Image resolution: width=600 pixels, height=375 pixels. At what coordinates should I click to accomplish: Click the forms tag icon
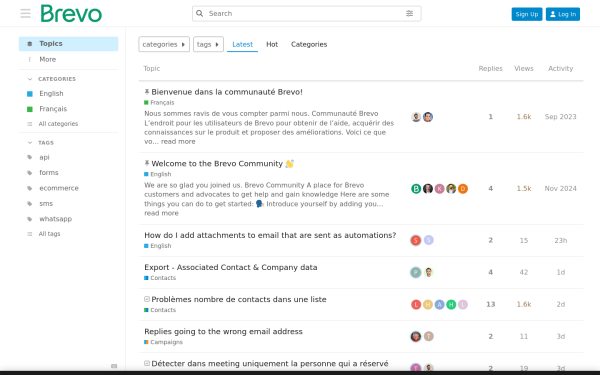click(x=30, y=173)
